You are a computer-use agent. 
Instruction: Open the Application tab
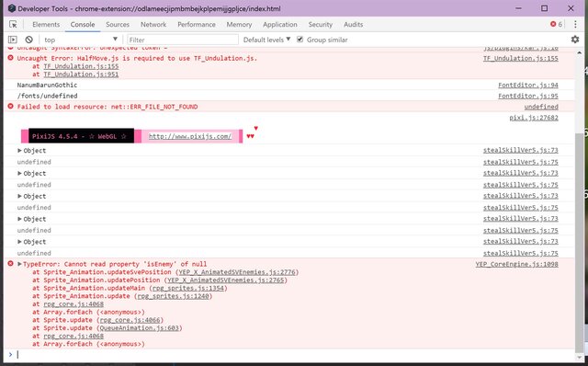click(x=279, y=25)
